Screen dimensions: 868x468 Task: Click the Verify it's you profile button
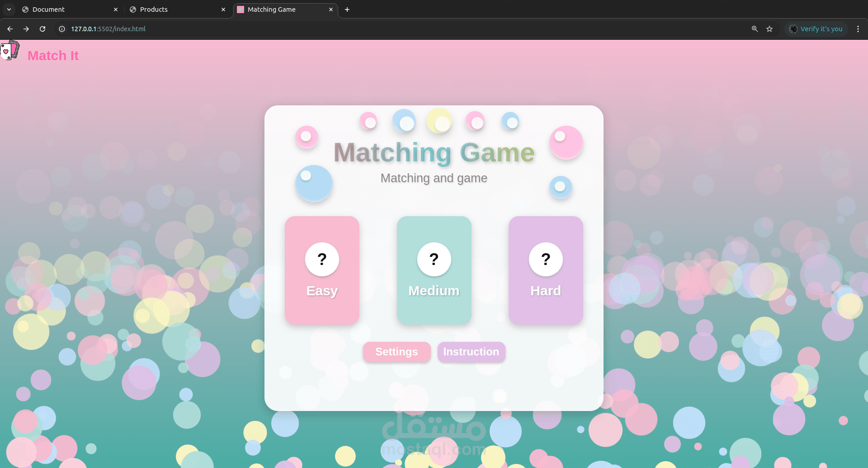(816, 29)
